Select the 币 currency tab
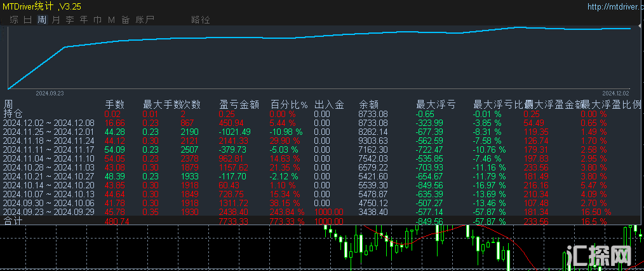Image resolution: width=644 pixels, height=271 pixels. tap(97, 20)
